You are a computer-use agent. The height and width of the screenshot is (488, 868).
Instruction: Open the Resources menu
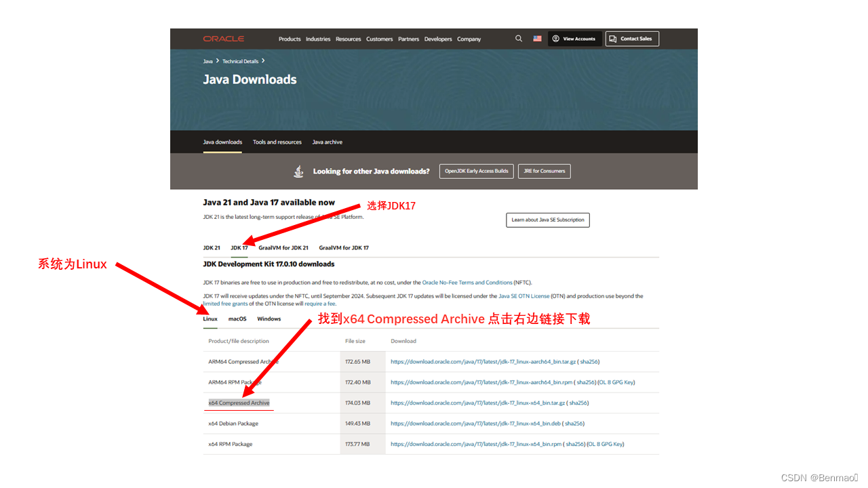point(349,39)
